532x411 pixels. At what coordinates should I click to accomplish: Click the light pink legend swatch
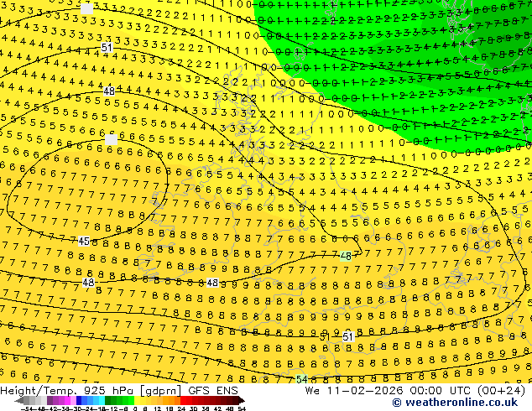[73, 400]
